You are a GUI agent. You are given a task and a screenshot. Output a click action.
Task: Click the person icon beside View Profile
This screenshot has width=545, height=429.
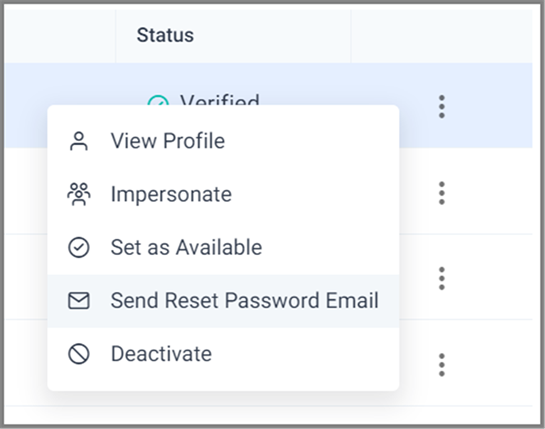(79, 141)
